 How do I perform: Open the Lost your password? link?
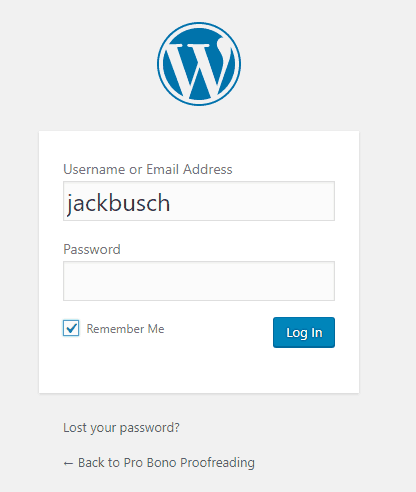point(121,428)
